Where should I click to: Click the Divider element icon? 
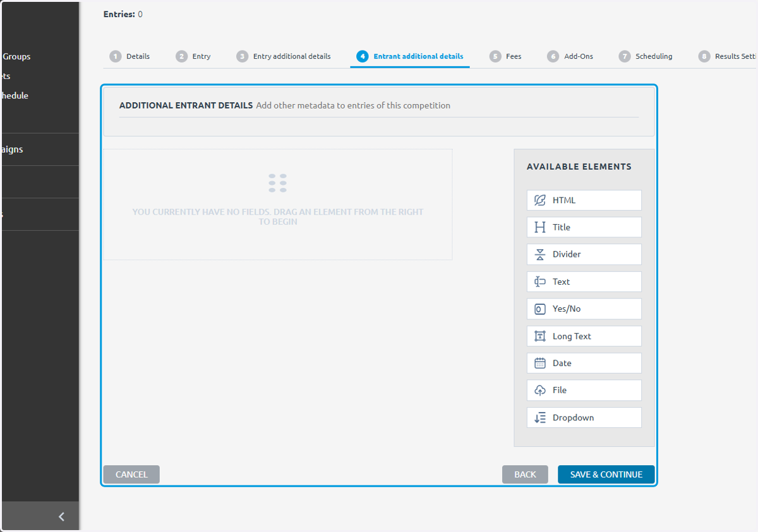tap(540, 254)
